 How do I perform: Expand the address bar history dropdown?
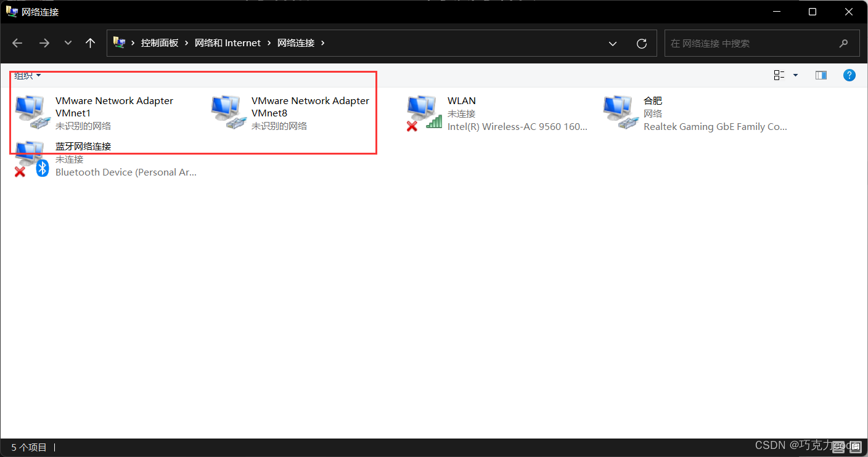click(x=613, y=43)
